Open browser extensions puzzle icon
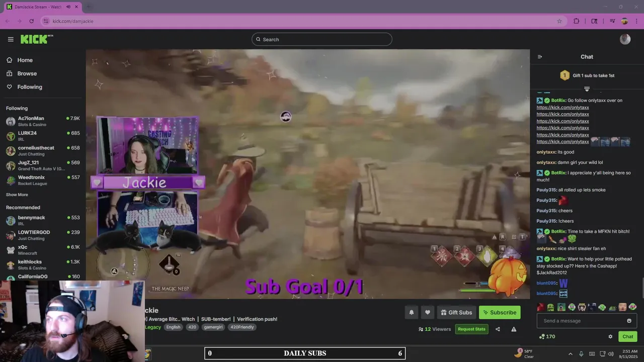Image resolution: width=644 pixels, height=362 pixels. [x=577, y=21]
